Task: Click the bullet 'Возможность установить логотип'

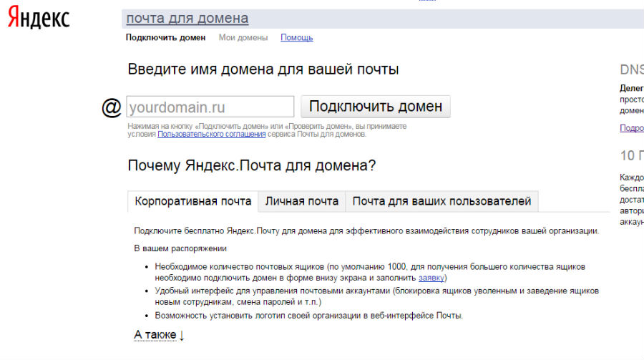Action: (x=309, y=316)
